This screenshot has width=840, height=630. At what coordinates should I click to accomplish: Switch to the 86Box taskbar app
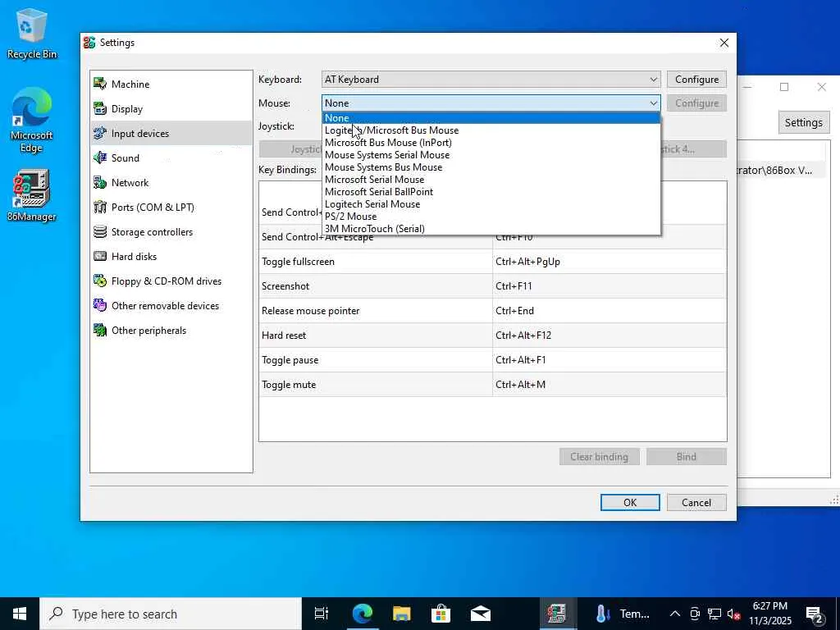click(557, 614)
